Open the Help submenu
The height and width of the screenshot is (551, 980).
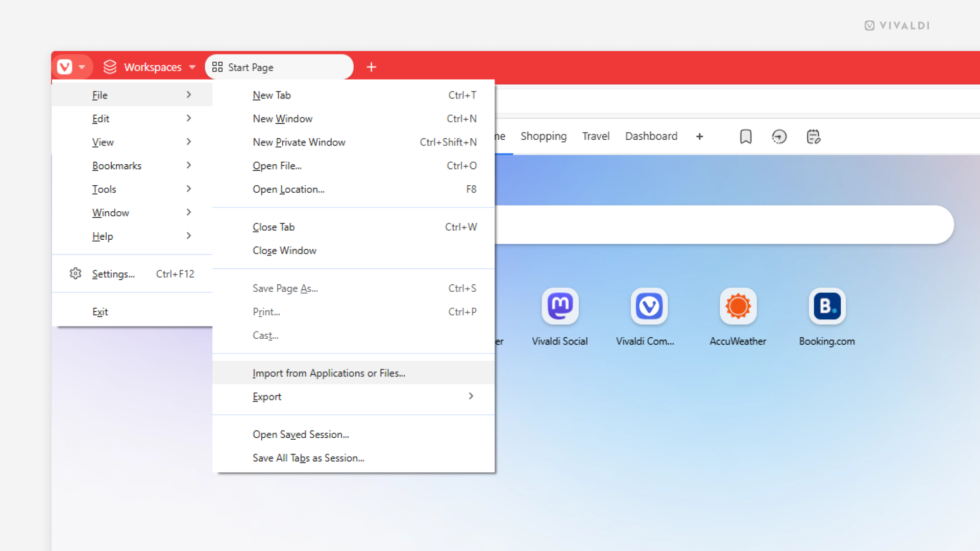[132, 236]
